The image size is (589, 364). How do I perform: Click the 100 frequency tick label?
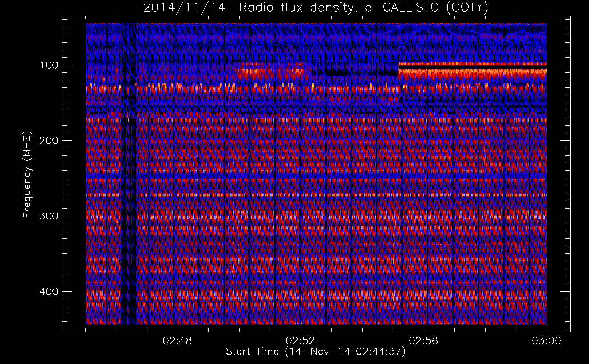tap(48, 65)
